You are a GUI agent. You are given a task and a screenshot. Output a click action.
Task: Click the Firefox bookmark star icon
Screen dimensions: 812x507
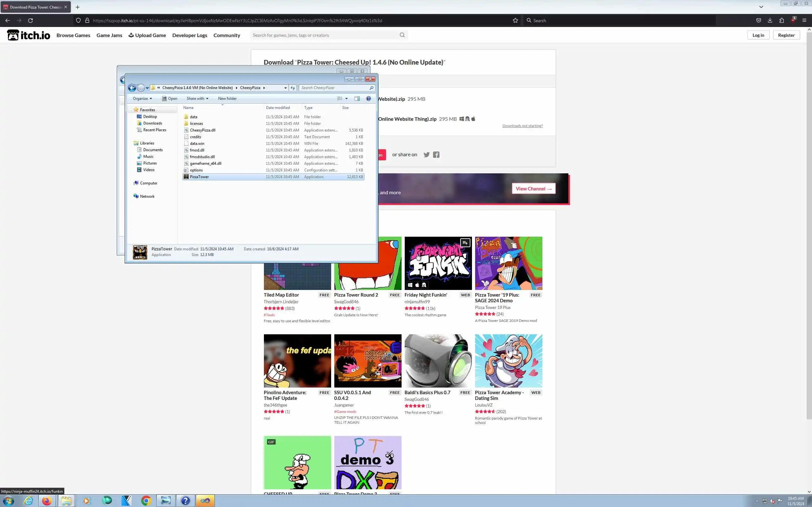pyautogui.click(x=515, y=21)
